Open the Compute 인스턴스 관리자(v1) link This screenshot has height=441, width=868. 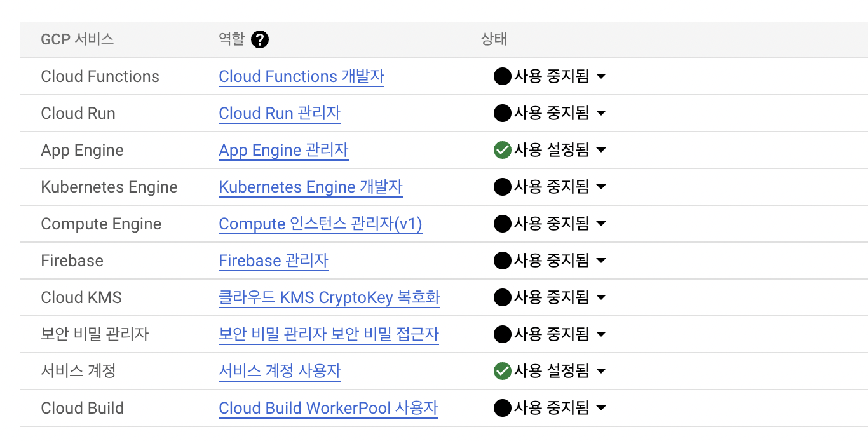[320, 224]
